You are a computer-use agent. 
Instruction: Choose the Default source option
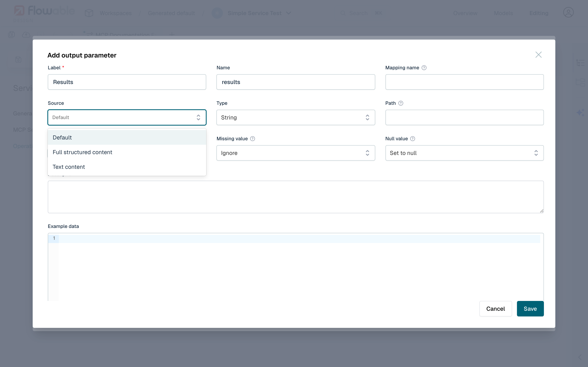pyautogui.click(x=62, y=138)
